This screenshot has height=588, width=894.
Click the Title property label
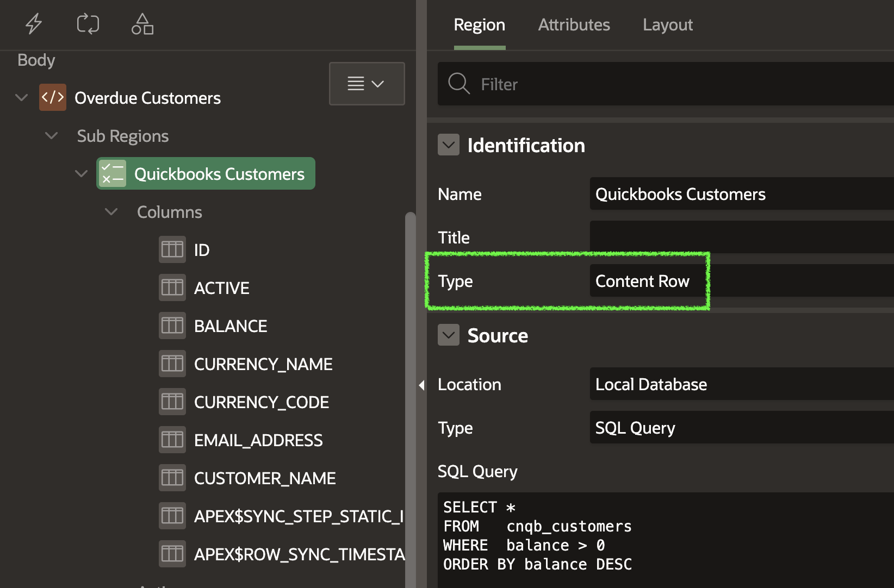(x=454, y=237)
